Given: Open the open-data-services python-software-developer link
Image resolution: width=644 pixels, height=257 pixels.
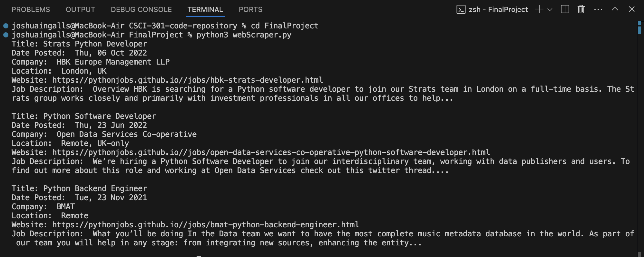Looking at the screenshot, I should coord(271,152).
